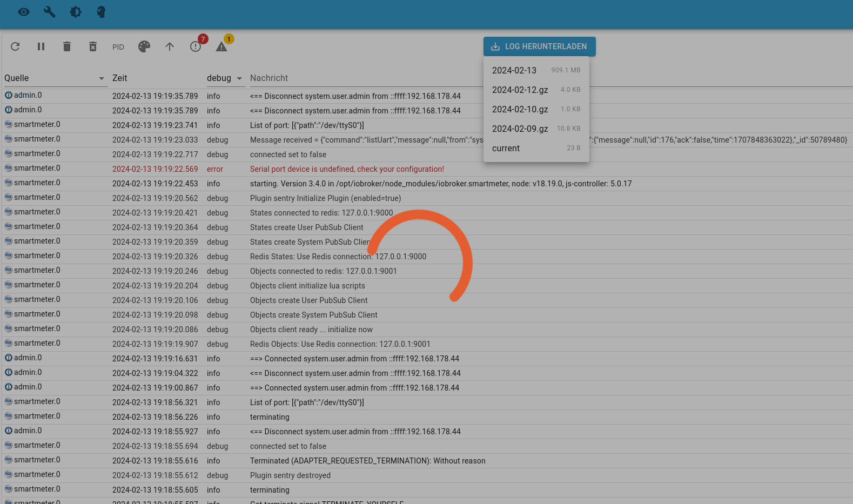The width and height of the screenshot is (853, 504).
Task: Click timestamp 2024-02-13 19:18:56.226
Action: point(155,417)
